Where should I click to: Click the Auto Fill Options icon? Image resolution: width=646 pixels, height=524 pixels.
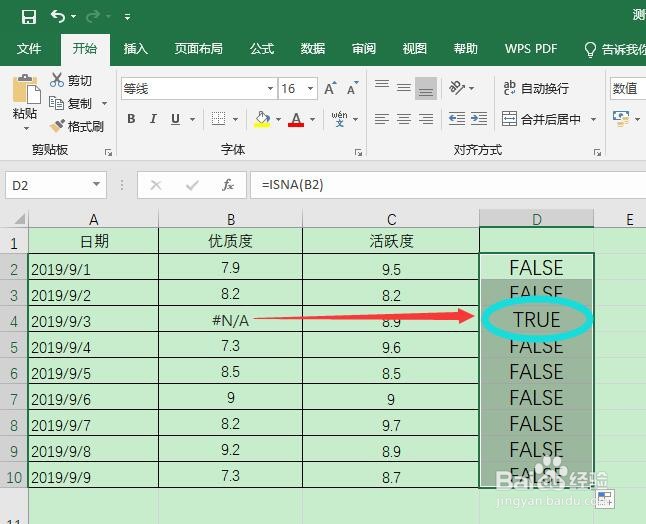(604, 498)
